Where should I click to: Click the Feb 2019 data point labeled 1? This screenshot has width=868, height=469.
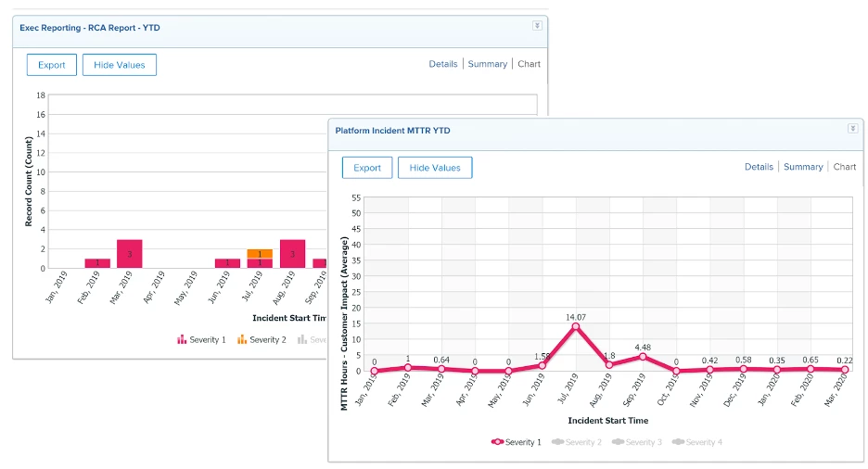[x=408, y=367]
